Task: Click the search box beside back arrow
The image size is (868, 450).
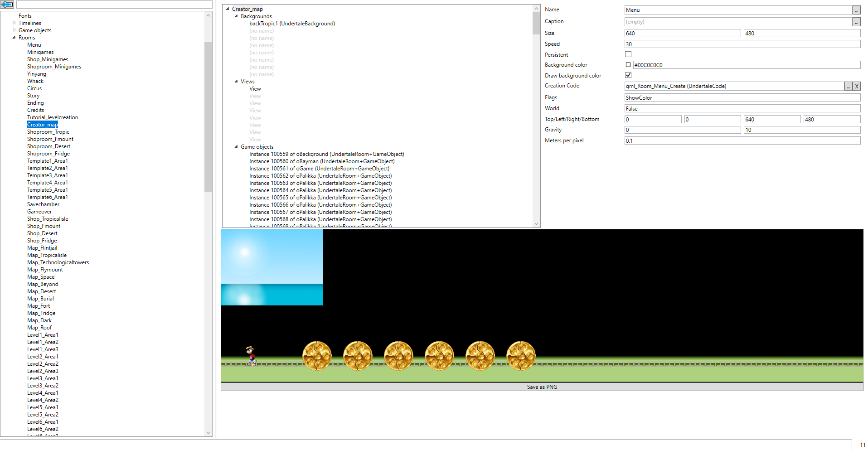Action: (x=114, y=5)
